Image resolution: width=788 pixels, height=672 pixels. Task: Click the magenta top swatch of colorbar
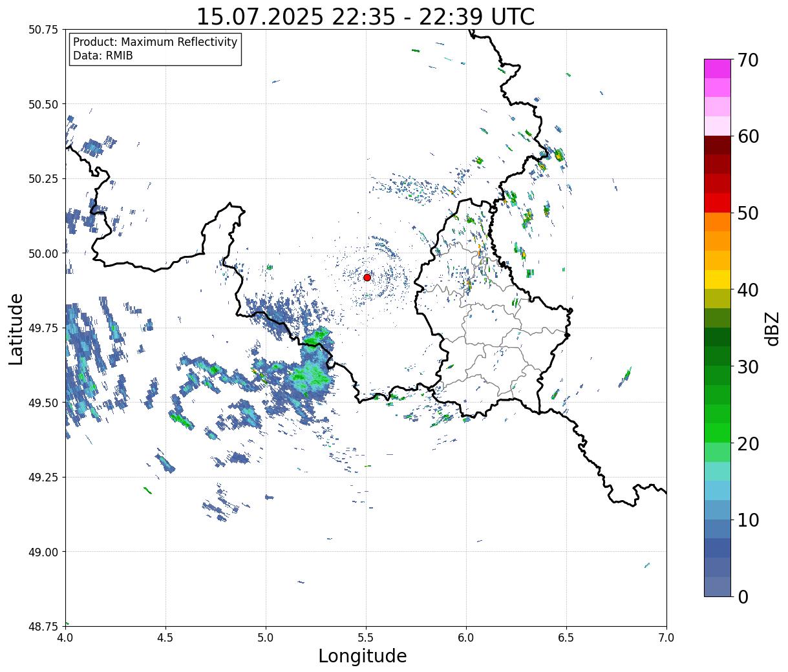[x=718, y=68]
